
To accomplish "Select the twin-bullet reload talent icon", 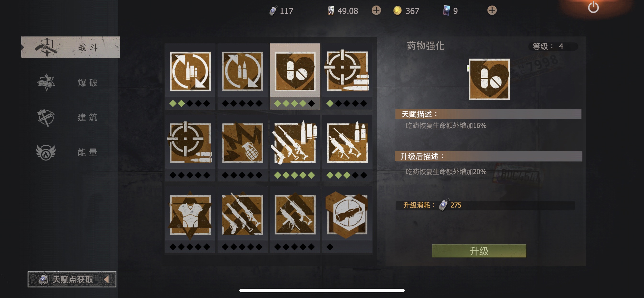I will pos(242,72).
